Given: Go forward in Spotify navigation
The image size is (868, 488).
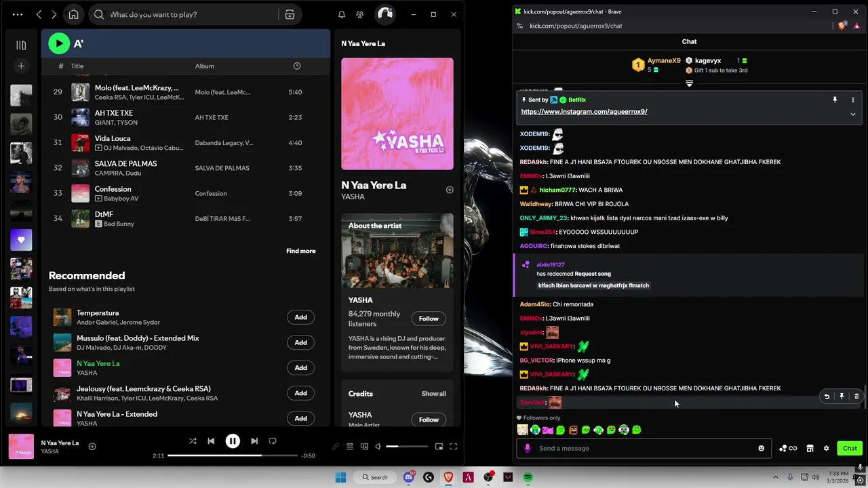Looking at the screenshot, I should point(54,14).
